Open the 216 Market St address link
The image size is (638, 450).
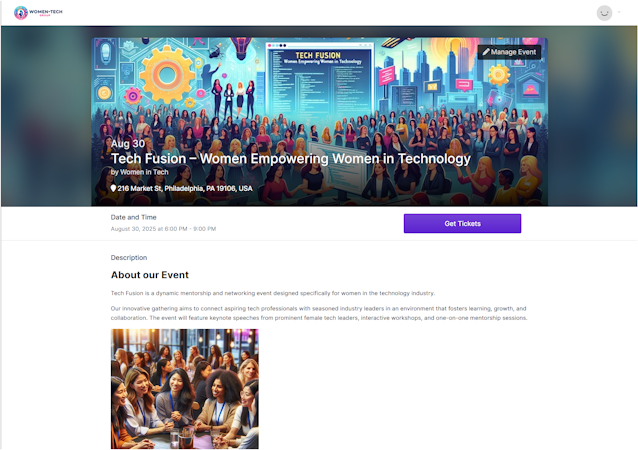185,188
